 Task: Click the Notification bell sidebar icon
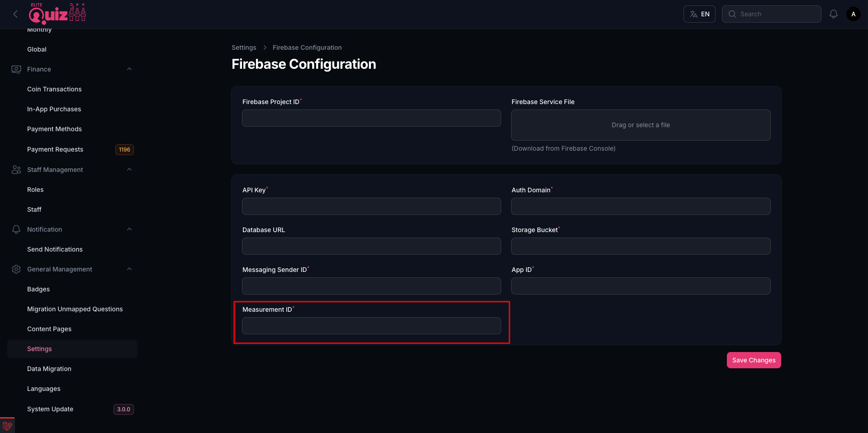click(16, 229)
